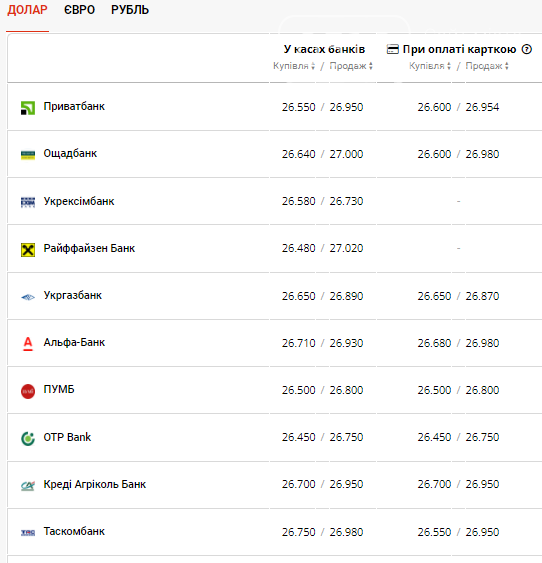542x563 pixels.
Task: Click the Альфа-Банк red A logo
Action: (x=28, y=344)
